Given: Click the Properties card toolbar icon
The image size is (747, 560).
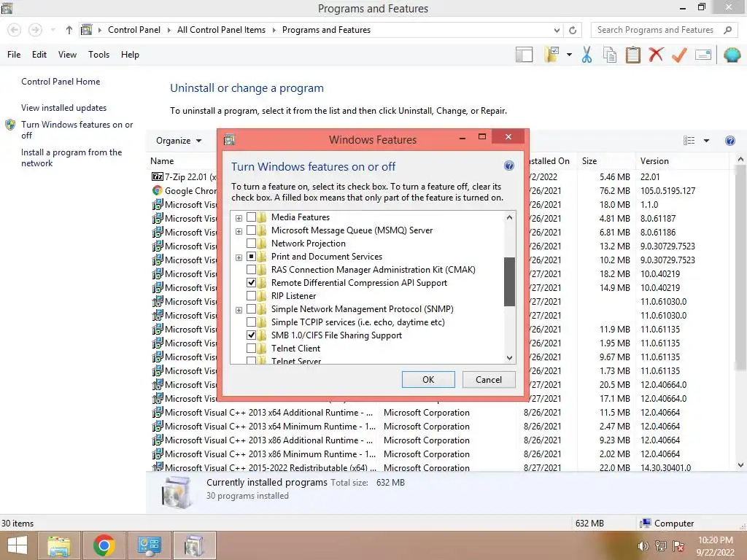Looking at the screenshot, I should click(x=703, y=55).
